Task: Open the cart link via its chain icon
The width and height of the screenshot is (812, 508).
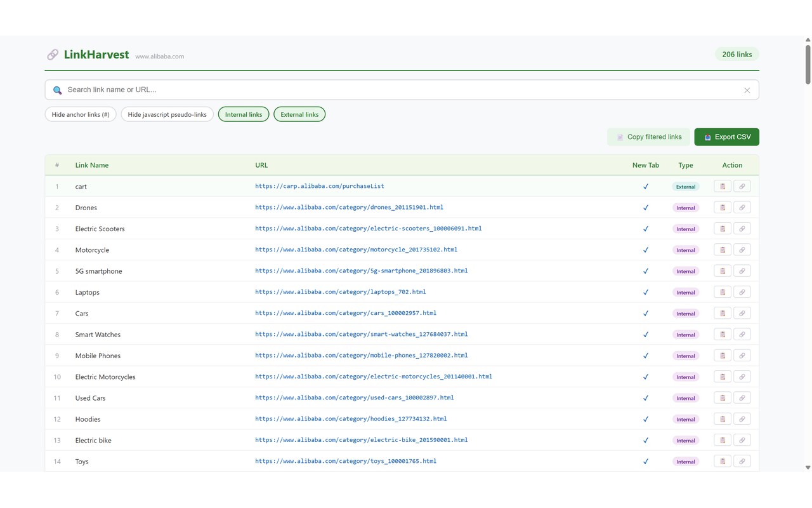Action: pos(742,186)
